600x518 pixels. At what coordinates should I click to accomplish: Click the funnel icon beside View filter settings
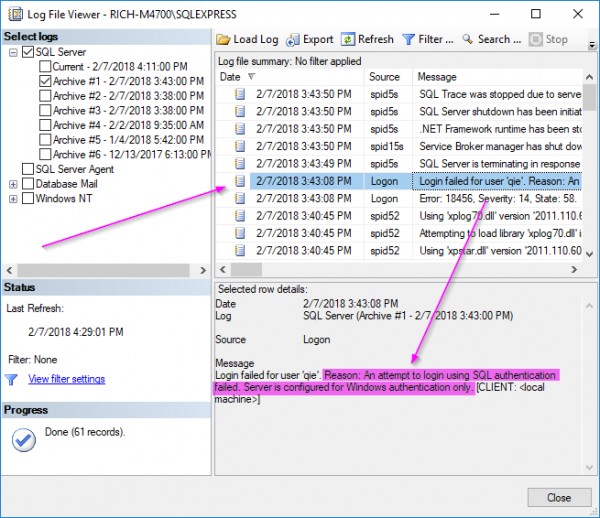click(x=12, y=379)
